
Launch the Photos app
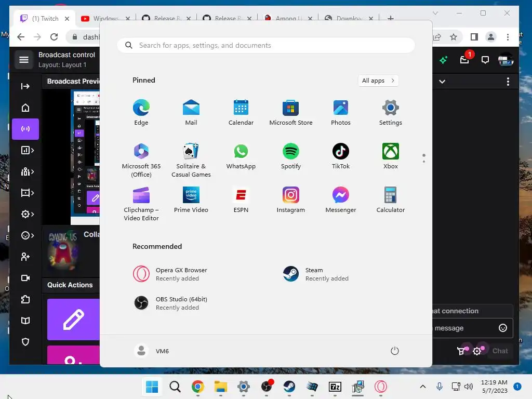click(341, 113)
